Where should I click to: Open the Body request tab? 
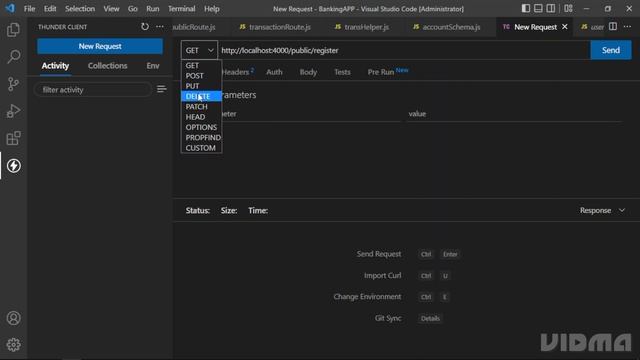[308, 72]
